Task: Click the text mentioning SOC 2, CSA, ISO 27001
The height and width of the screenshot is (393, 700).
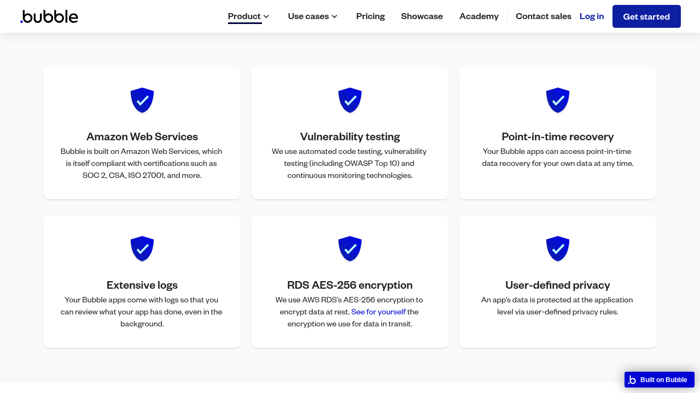Action: (x=142, y=163)
